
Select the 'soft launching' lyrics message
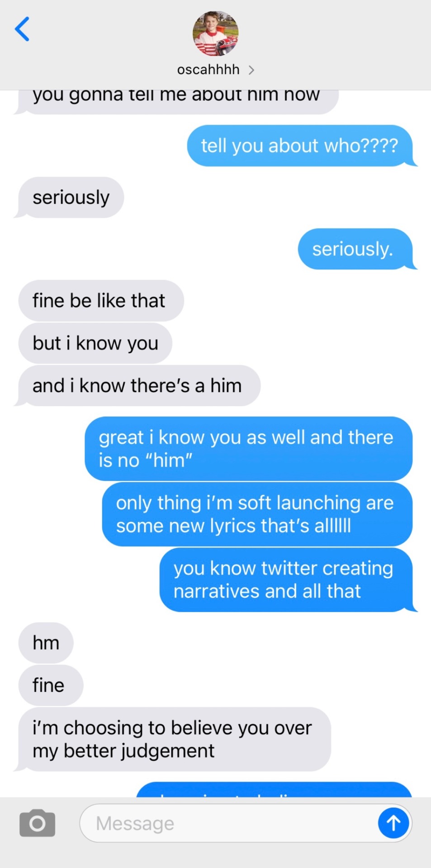click(257, 514)
